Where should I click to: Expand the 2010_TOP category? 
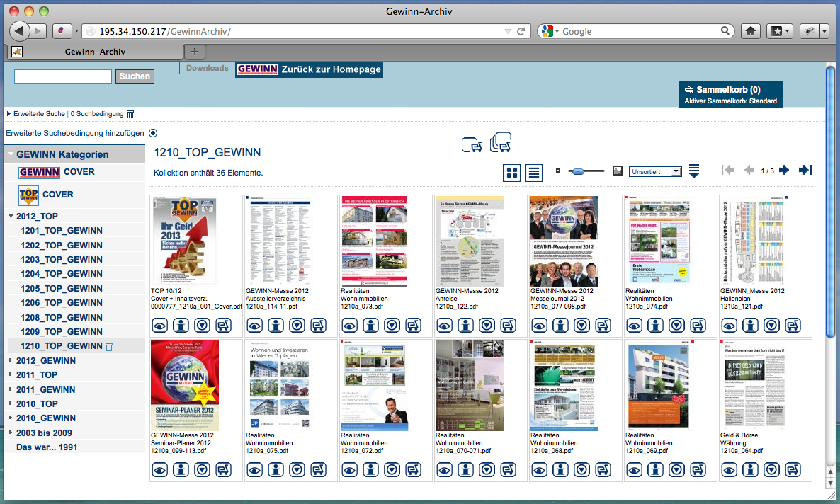(11, 403)
